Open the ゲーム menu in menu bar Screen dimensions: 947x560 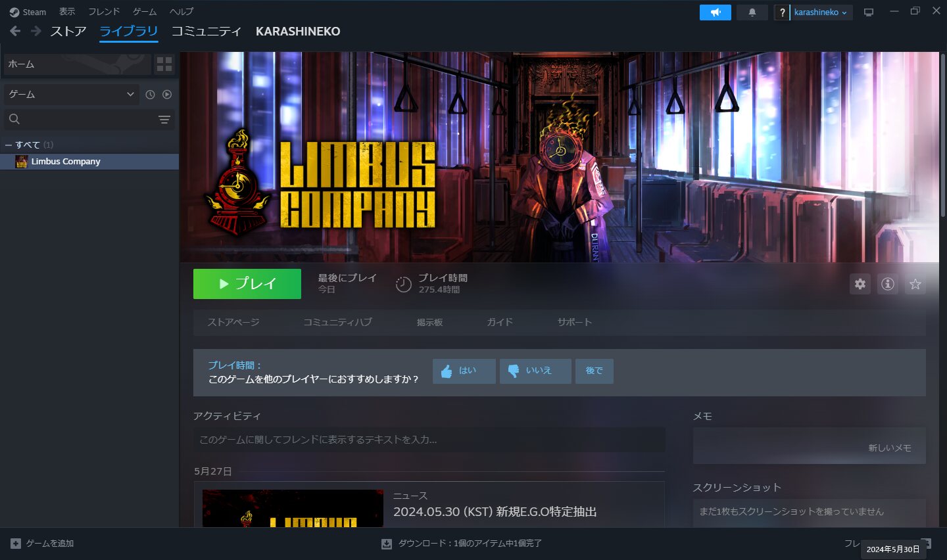145,12
